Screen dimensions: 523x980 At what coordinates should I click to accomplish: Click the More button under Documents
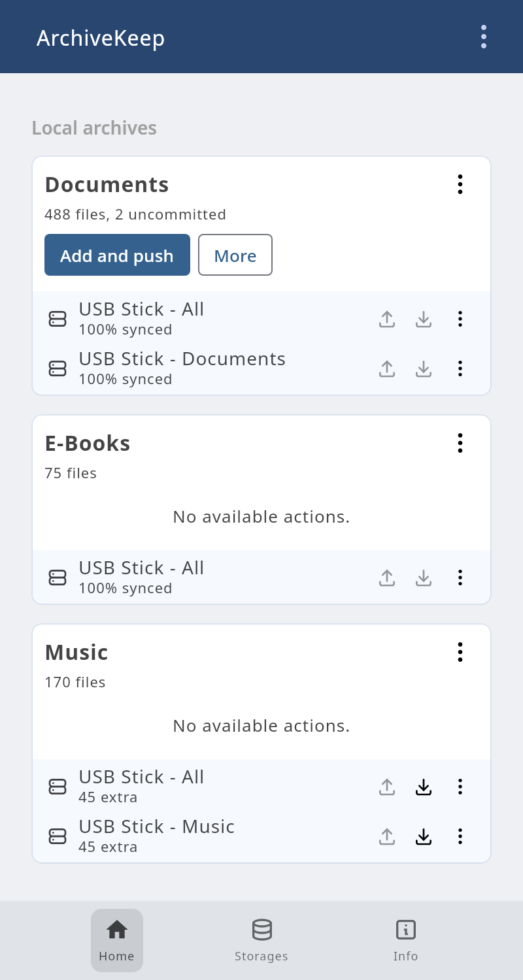(x=235, y=255)
